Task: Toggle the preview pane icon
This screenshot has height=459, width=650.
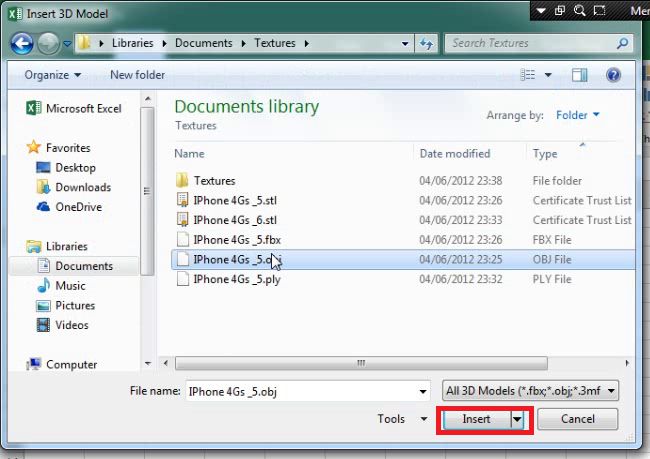Action: point(579,75)
